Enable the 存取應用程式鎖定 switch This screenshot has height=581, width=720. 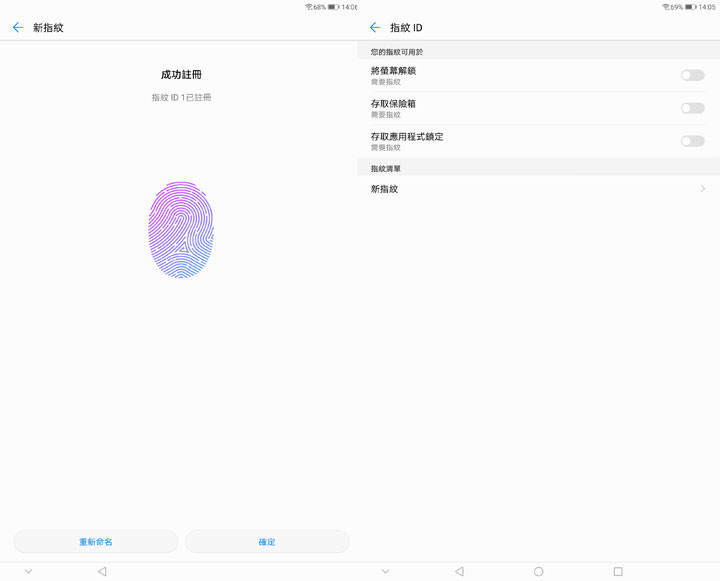coord(692,141)
